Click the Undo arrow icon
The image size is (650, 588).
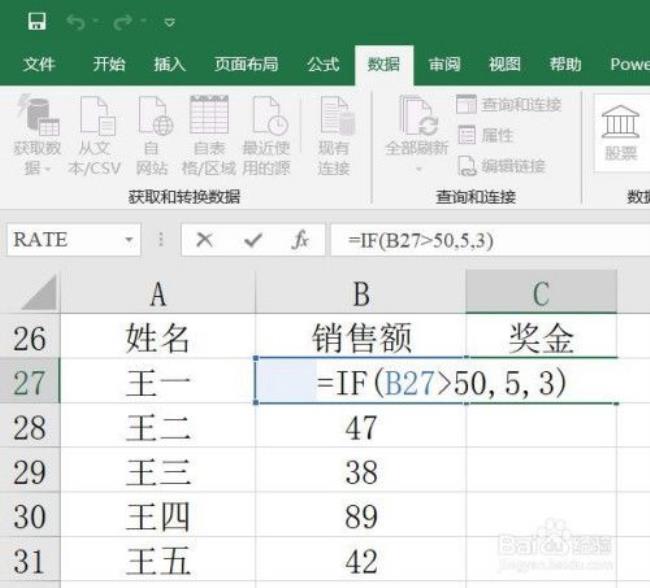point(76,22)
